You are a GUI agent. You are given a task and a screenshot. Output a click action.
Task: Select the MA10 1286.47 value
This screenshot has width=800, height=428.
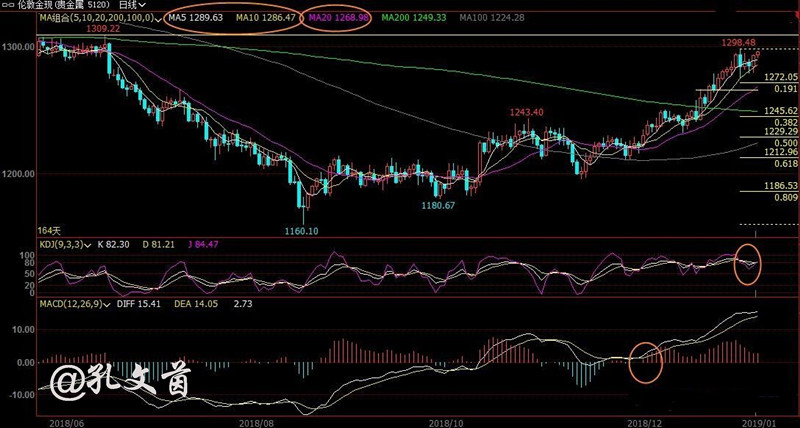(x=265, y=17)
